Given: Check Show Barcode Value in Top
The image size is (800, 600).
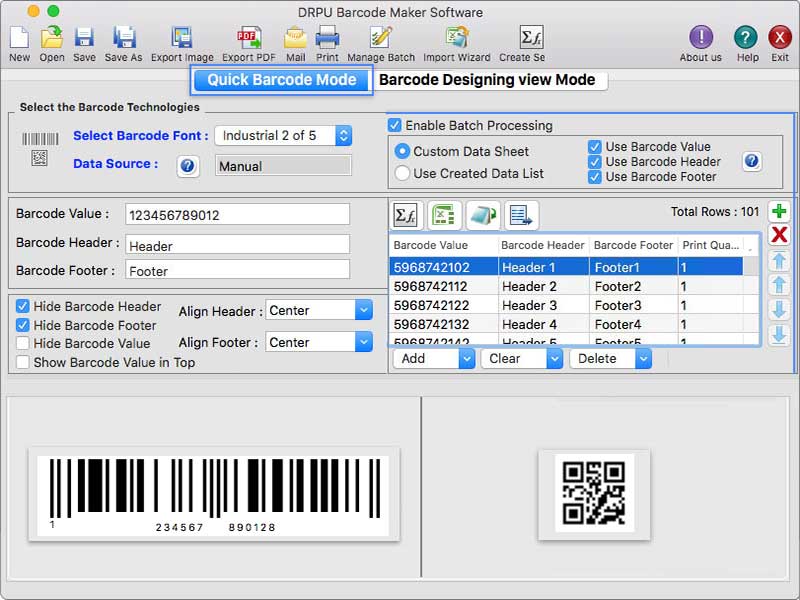Looking at the screenshot, I should point(23,363).
